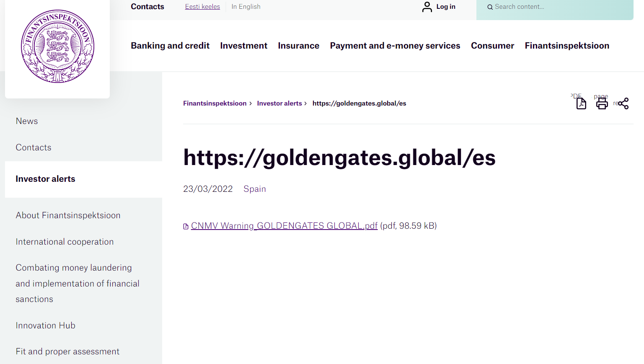644x364 pixels.
Task: Expand Payment and e-money services menu
Action: tap(395, 46)
